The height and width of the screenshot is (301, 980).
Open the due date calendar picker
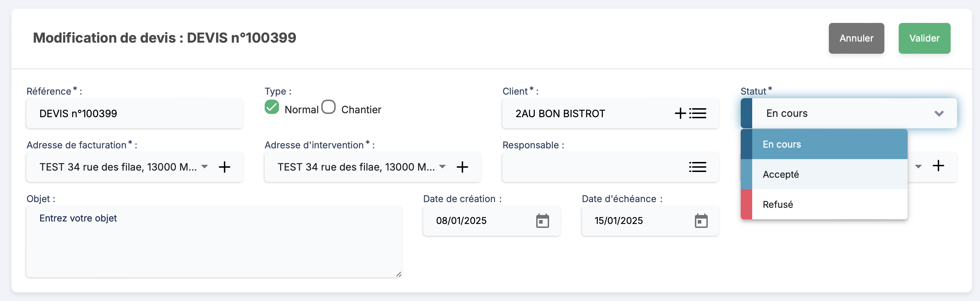pos(701,221)
